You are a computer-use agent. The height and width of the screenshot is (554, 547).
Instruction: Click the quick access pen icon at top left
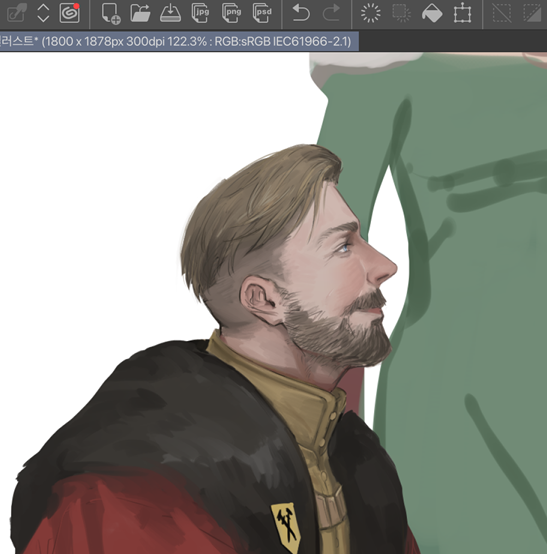[17, 13]
